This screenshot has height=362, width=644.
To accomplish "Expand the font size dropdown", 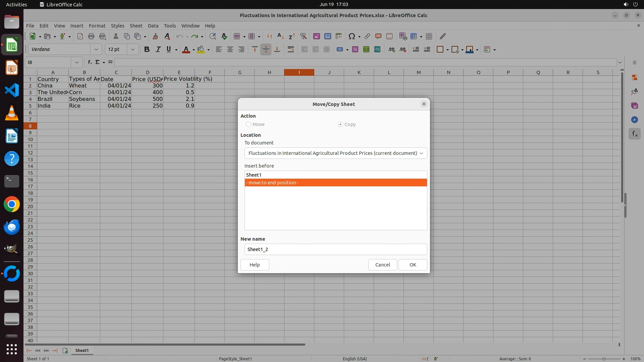I will click(x=133, y=50).
